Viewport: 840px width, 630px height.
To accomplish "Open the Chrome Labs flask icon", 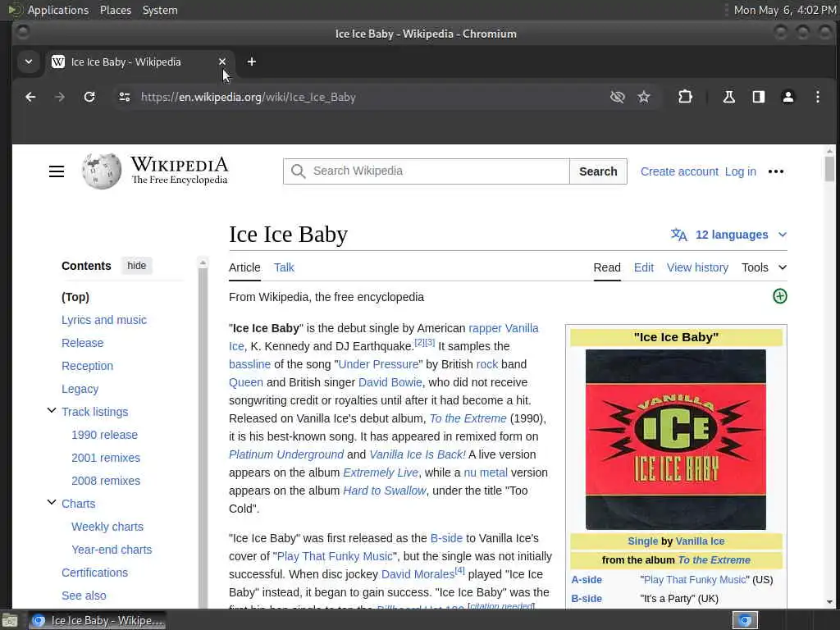I will pos(729,97).
